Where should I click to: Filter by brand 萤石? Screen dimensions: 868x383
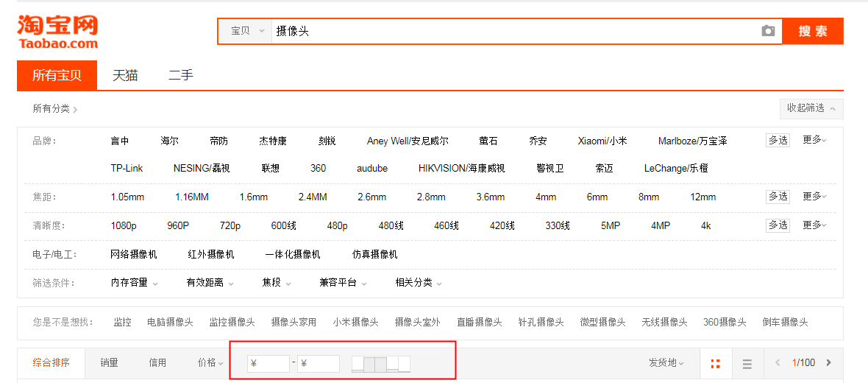488,141
